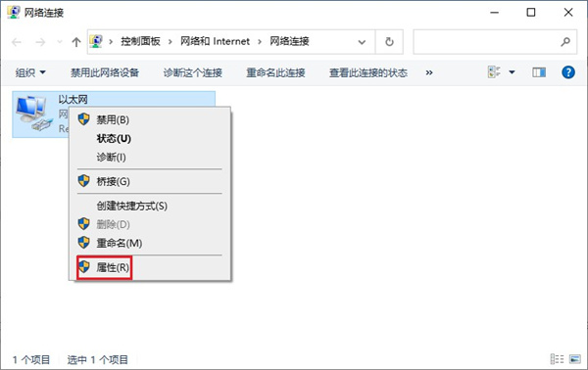Switch to details view in status bar
588x370 pixels.
(557, 359)
